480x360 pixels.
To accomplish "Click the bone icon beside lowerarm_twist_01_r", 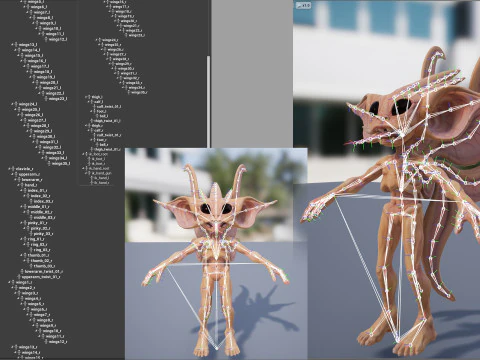I will (x=22, y=271).
